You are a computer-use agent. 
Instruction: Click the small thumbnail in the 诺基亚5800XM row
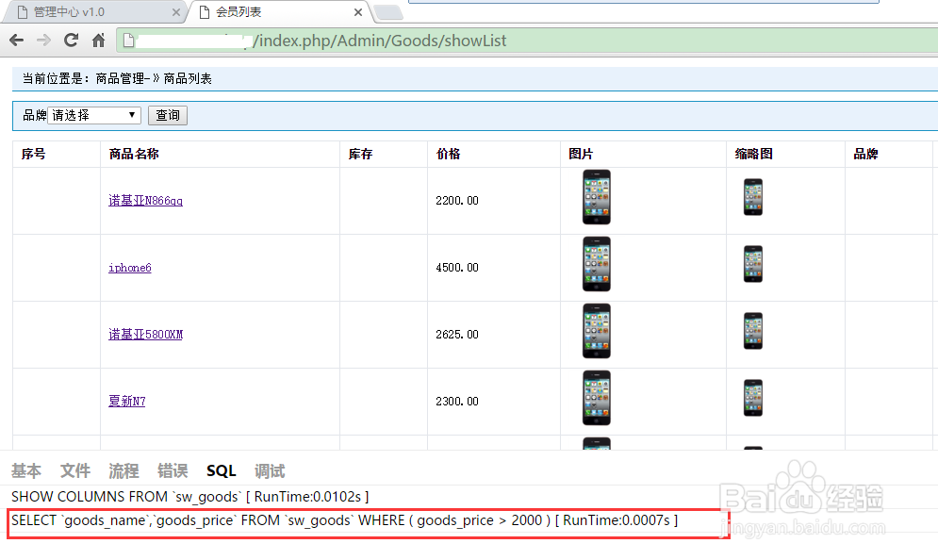753,332
